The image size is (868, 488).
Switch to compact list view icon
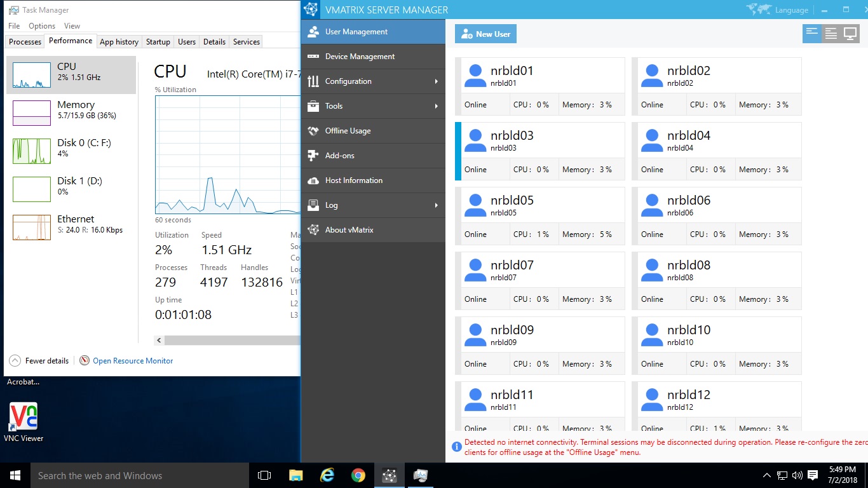point(811,33)
